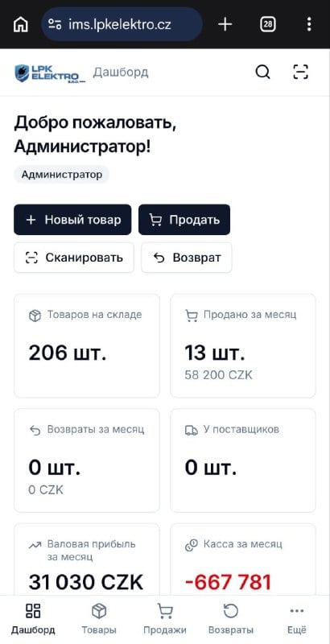Tap the browser home icon
Viewport: 330px width, 644px height.
click(x=20, y=24)
